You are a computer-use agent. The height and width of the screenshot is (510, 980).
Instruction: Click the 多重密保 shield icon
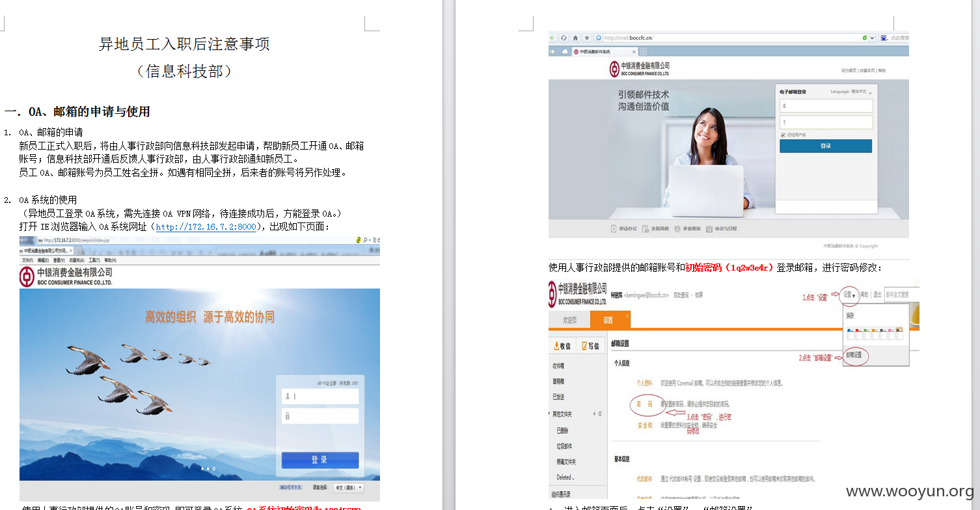click(677, 228)
